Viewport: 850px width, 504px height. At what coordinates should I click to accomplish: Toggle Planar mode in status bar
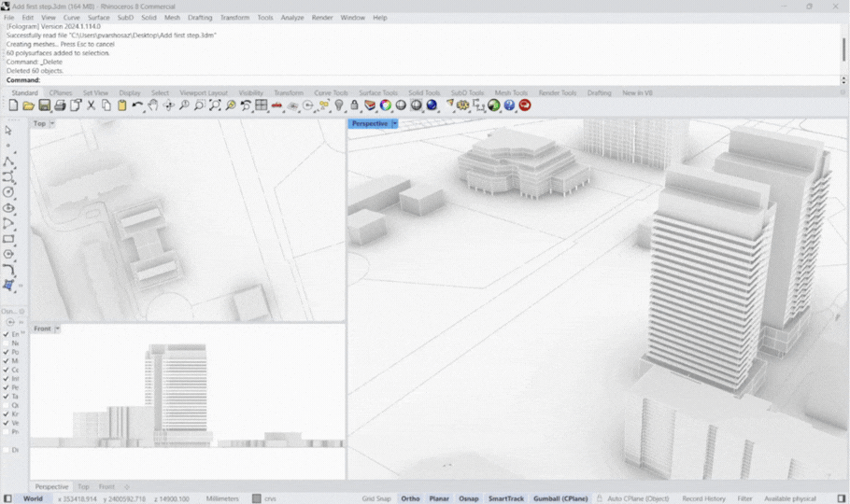coord(439,498)
